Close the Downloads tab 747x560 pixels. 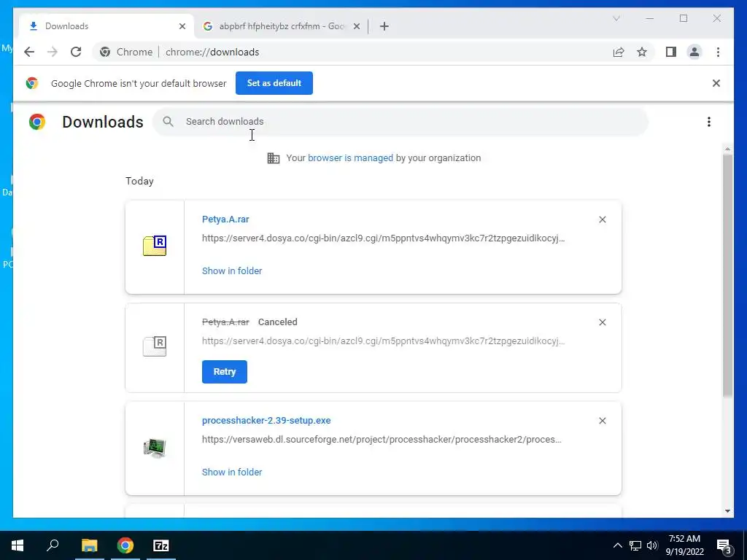pyautogui.click(x=182, y=26)
